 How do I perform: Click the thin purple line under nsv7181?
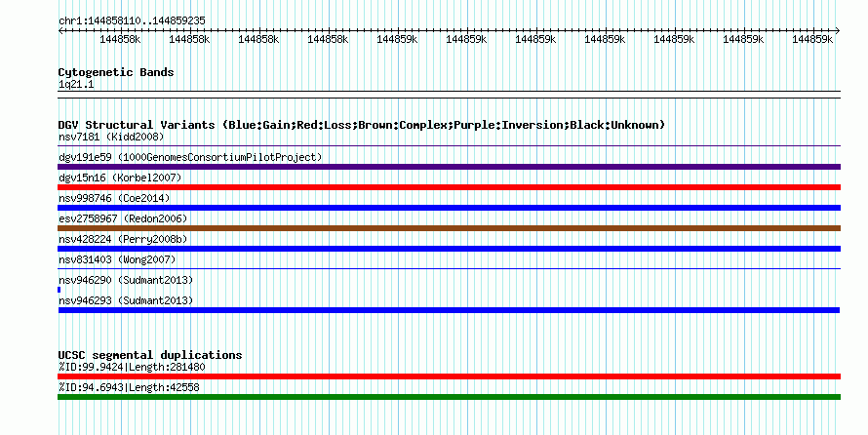pyautogui.click(x=449, y=146)
